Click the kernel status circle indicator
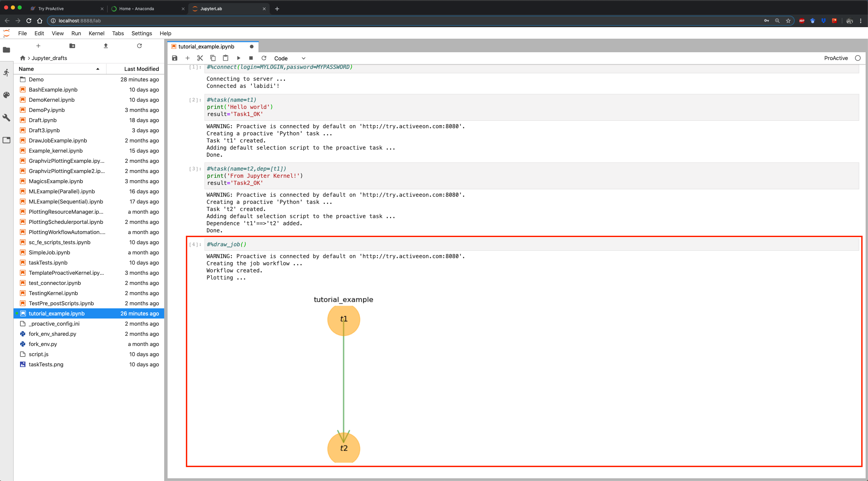 (858, 58)
